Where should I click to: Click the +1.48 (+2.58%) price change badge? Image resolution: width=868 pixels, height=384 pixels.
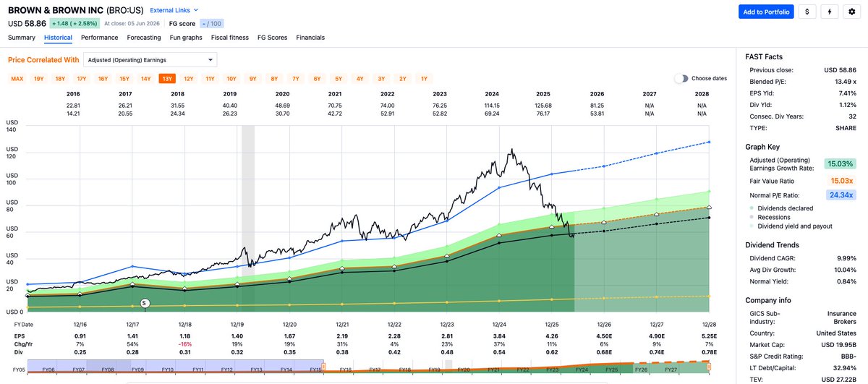[74, 23]
